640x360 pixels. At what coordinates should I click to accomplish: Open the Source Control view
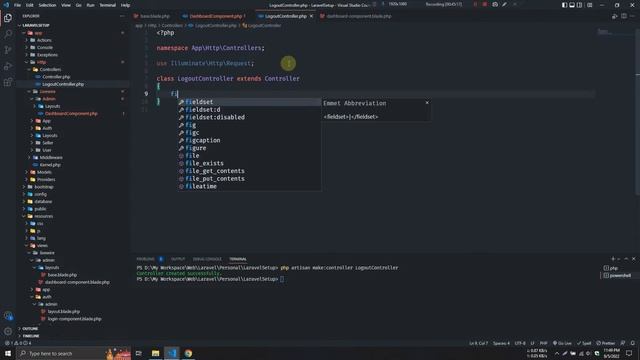coord(8,50)
